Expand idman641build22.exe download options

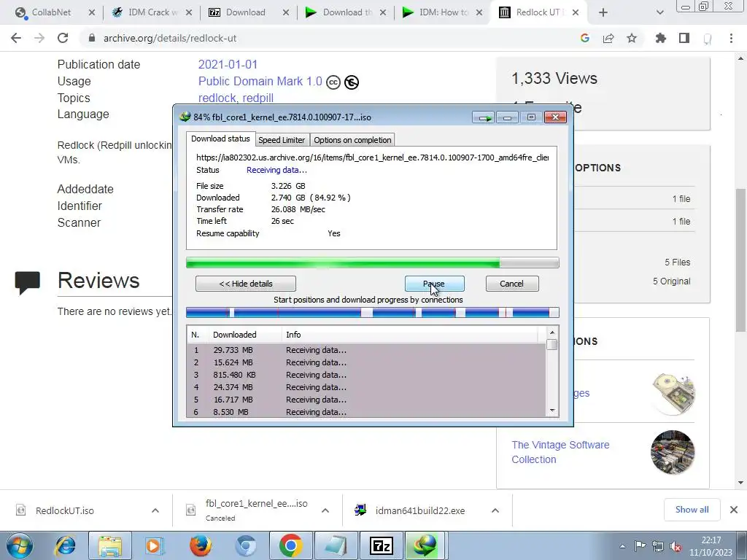tap(495, 510)
